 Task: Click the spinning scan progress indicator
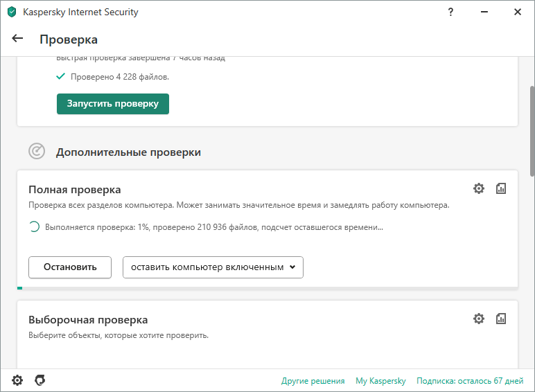[34, 226]
